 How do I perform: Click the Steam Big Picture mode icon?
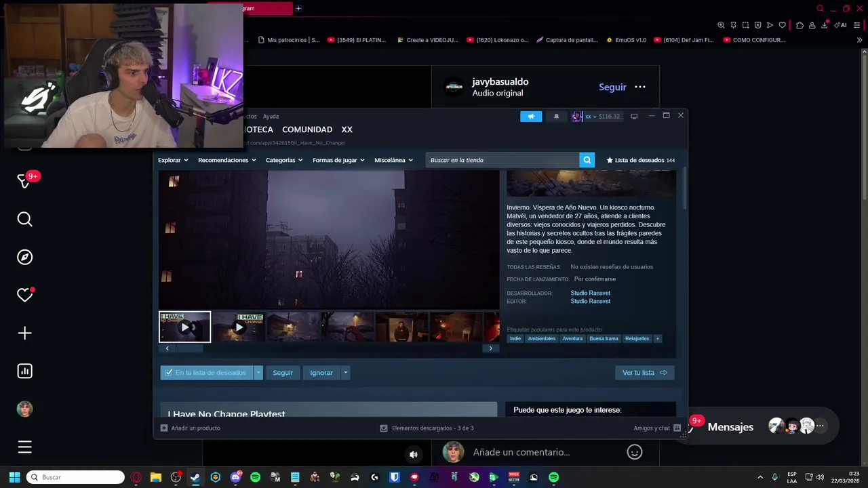pyautogui.click(x=634, y=117)
